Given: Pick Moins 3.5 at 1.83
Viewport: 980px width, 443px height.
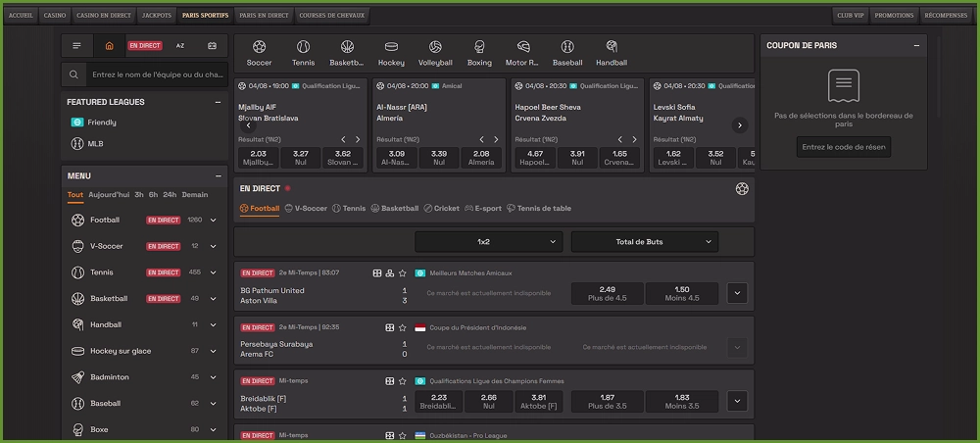Looking at the screenshot, I should pos(682,402).
